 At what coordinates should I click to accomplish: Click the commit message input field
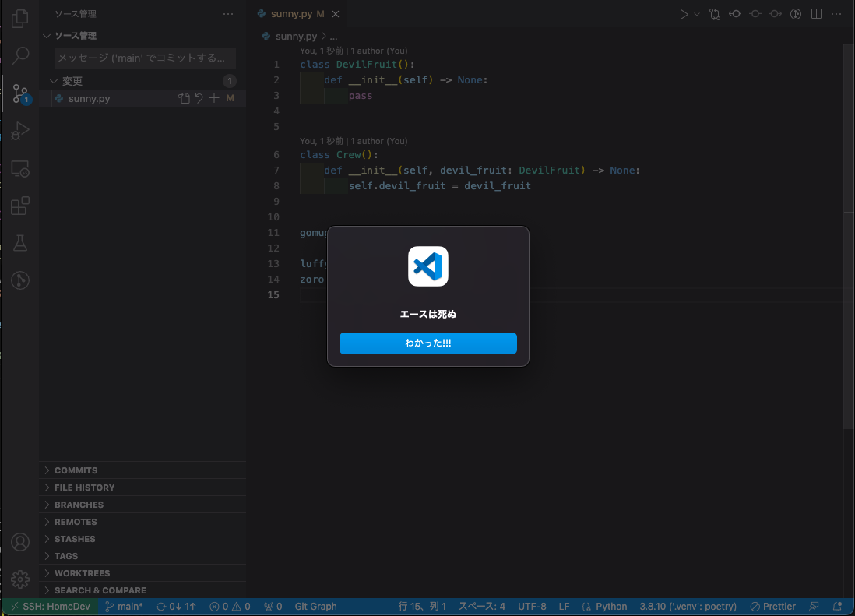click(x=145, y=58)
